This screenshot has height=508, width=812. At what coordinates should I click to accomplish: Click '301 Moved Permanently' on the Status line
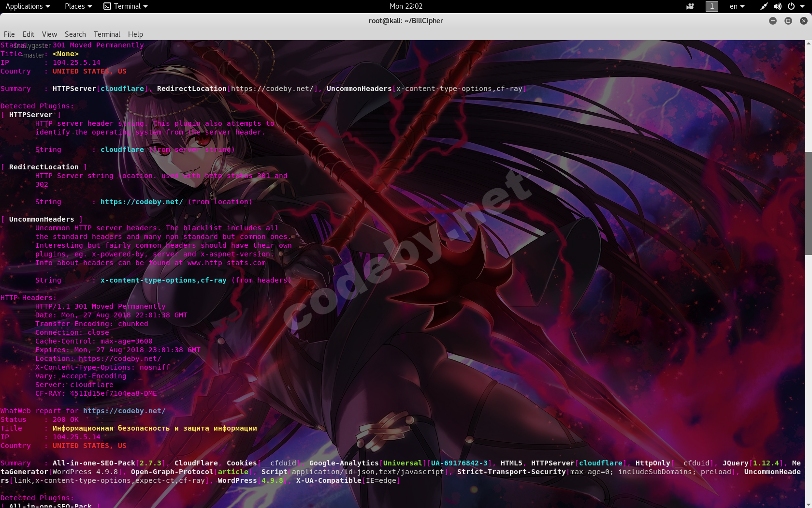click(99, 45)
